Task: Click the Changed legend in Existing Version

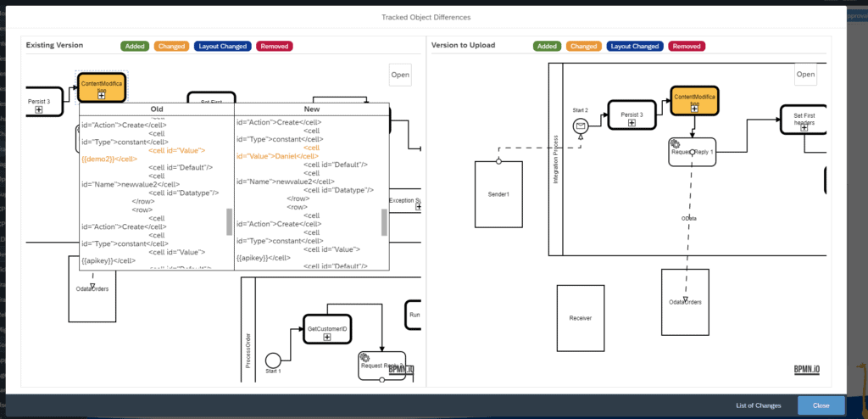Action: [171, 46]
